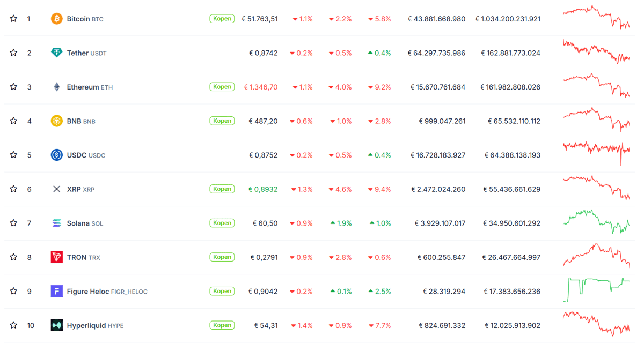Toggle the favorite star for Bitcoin
The image size is (644, 343).
tap(13, 19)
